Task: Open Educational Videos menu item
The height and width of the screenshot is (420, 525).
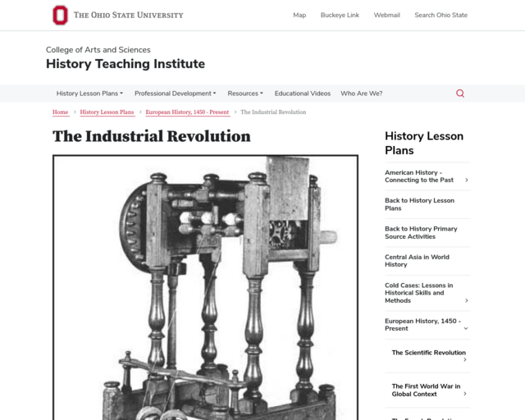Action: pos(303,94)
